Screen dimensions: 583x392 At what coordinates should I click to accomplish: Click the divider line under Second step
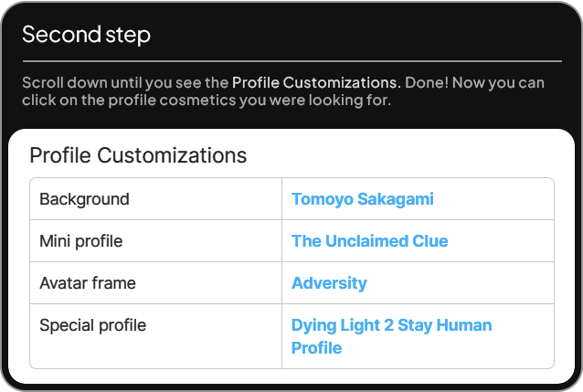(x=291, y=61)
